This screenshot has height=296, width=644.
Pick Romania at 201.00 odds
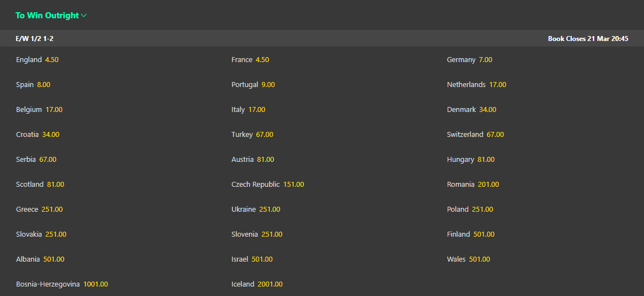[473, 185]
